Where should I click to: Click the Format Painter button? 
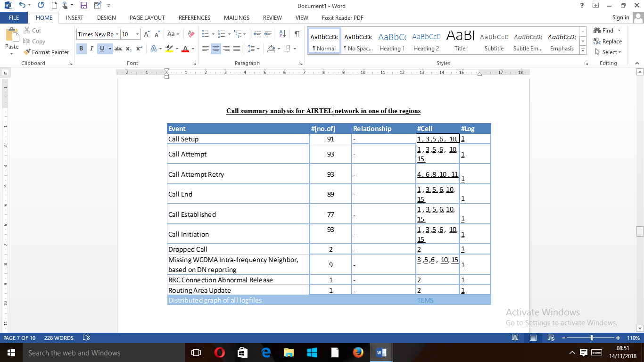tap(46, 52)
